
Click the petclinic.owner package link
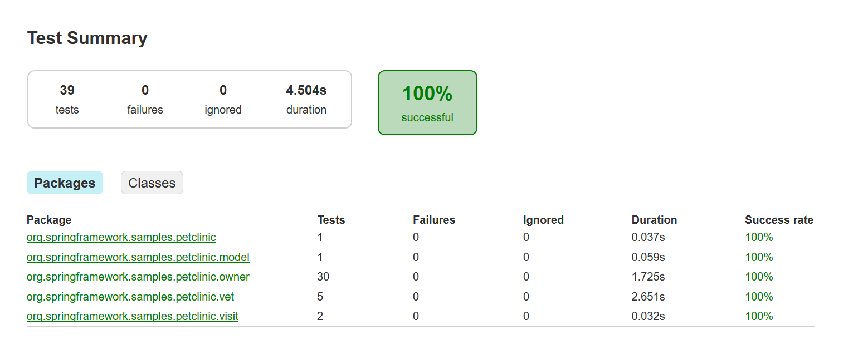click(x=138, y=277)
